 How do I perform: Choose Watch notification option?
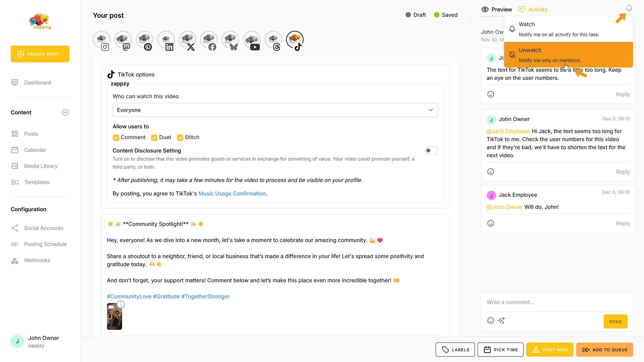[568, 29]
